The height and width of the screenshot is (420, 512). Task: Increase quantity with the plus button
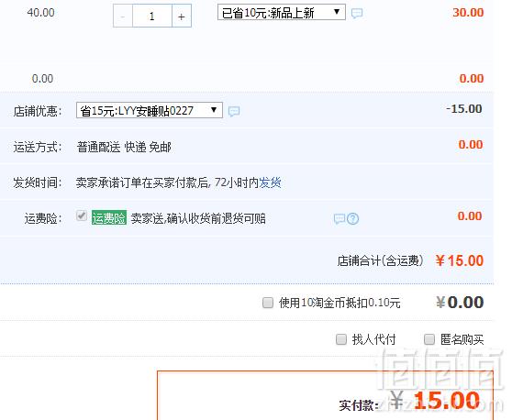coord(182,17)
